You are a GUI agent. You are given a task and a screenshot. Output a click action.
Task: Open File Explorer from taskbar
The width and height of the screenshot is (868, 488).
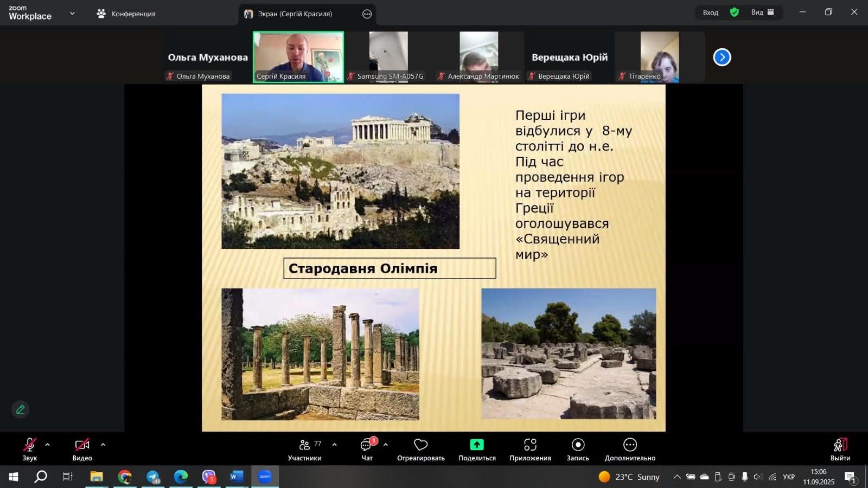(x=97, y=477)
